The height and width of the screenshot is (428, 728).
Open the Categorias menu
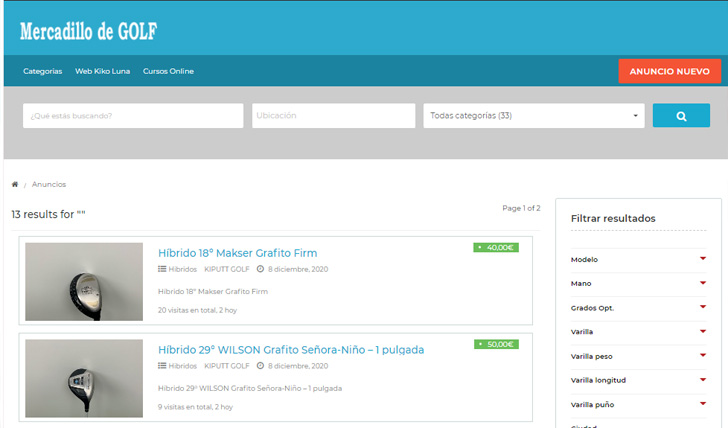coord(43,71)
